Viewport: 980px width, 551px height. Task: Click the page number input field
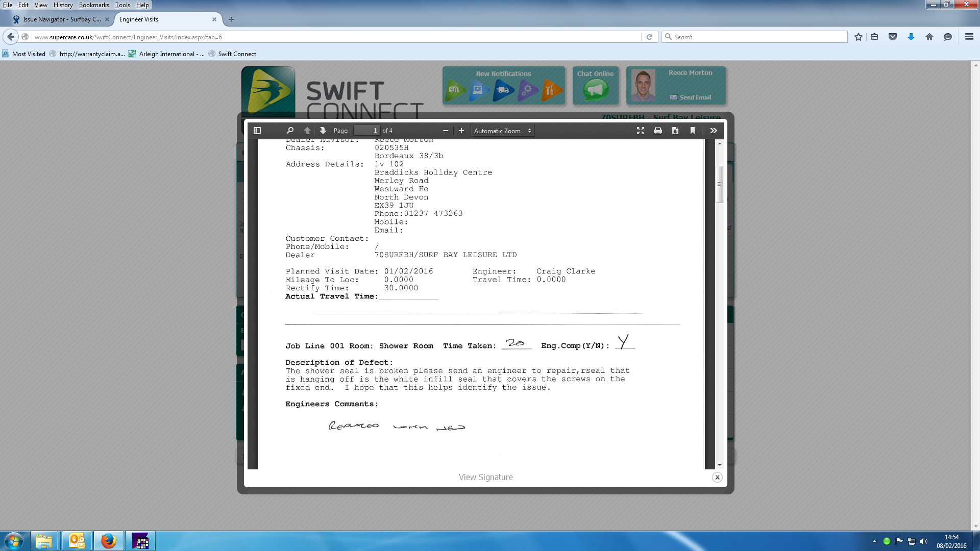pyautogui.click(x=367, y=131)
